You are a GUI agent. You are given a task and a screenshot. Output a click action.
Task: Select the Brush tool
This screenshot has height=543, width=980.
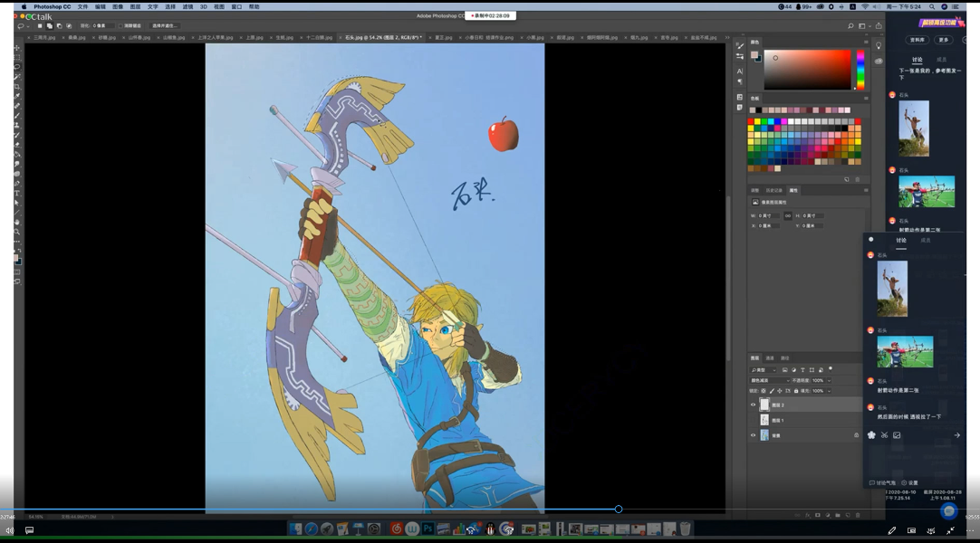[x=17, y=116]
